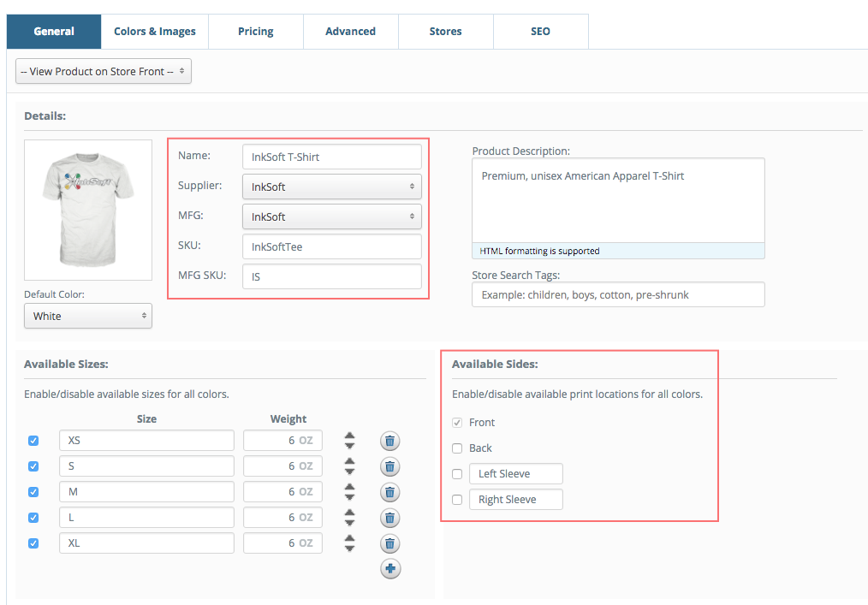
Task: Delete the L size row
Action: click(x=390, y=518)
